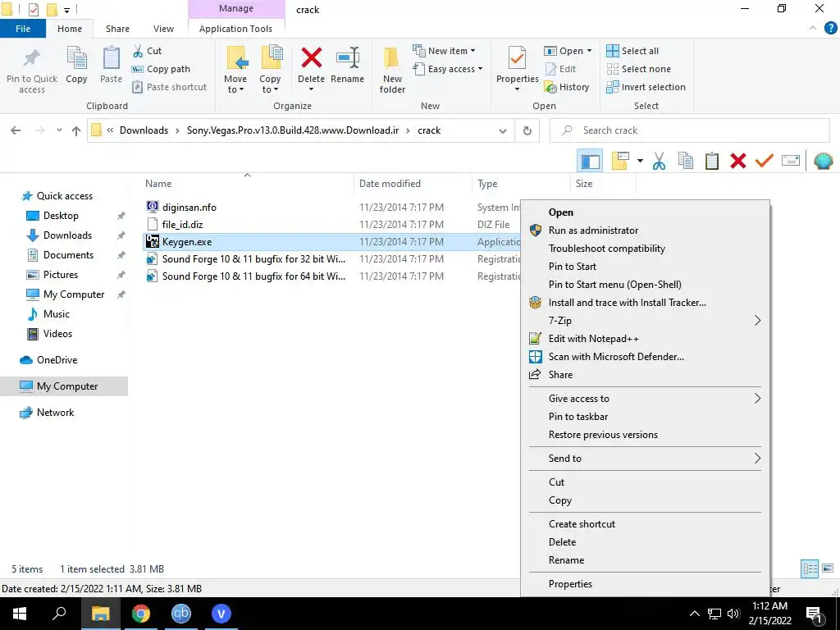
Task: Click Paste shortcut in ribbon
Action: [x=169, y=87]
